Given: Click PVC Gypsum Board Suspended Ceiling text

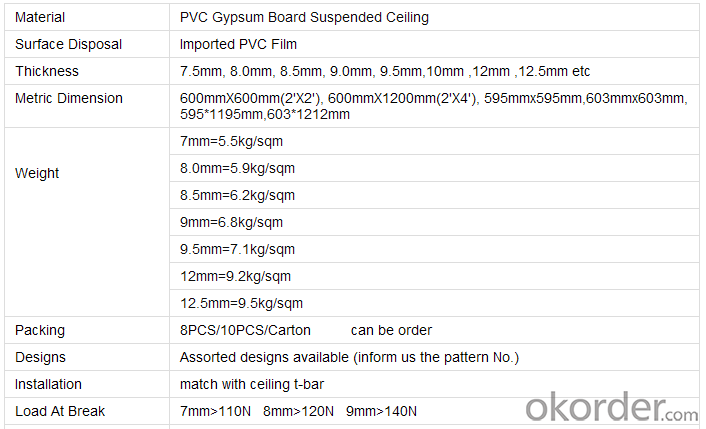Looking at the screenshot, I should tap(304, 17).
